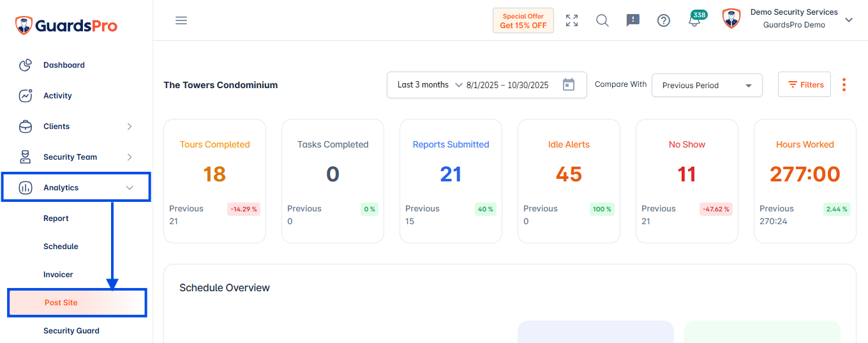
Task: Open help question mark icon
Action: [x=664, y=20]
